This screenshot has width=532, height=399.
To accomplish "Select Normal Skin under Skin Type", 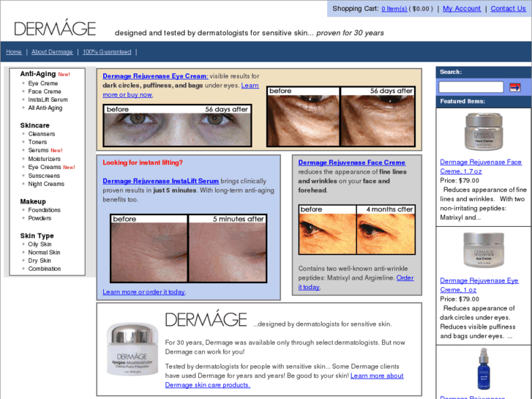I will (44, 253).
